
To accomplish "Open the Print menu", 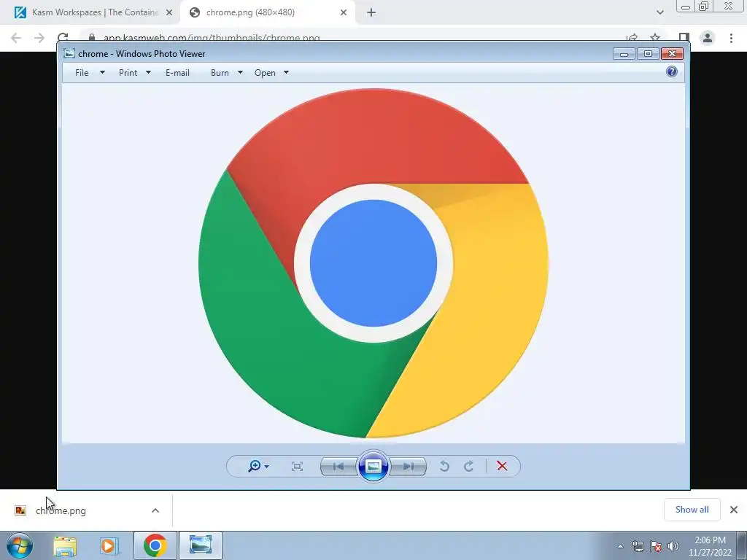I will pos(128,73).
